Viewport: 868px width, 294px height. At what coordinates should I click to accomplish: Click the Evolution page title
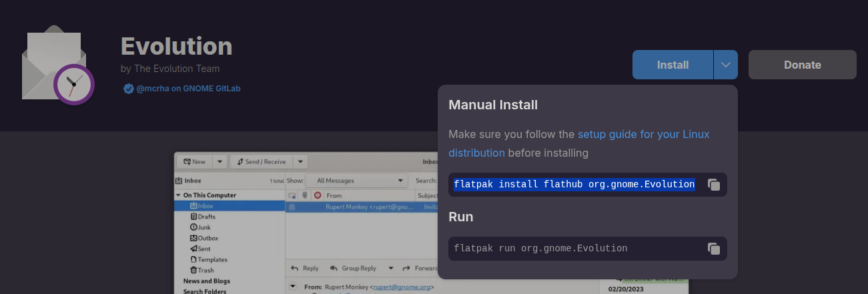click(177, 46)
